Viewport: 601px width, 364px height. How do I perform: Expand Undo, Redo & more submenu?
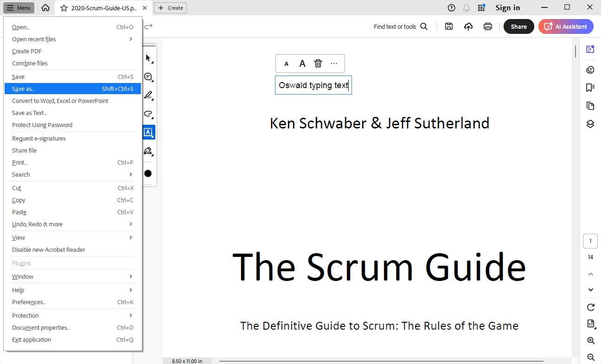(73, 224)
